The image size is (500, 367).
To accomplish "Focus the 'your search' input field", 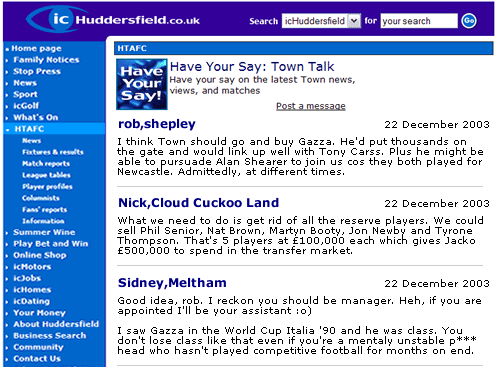I will (419, 21).
